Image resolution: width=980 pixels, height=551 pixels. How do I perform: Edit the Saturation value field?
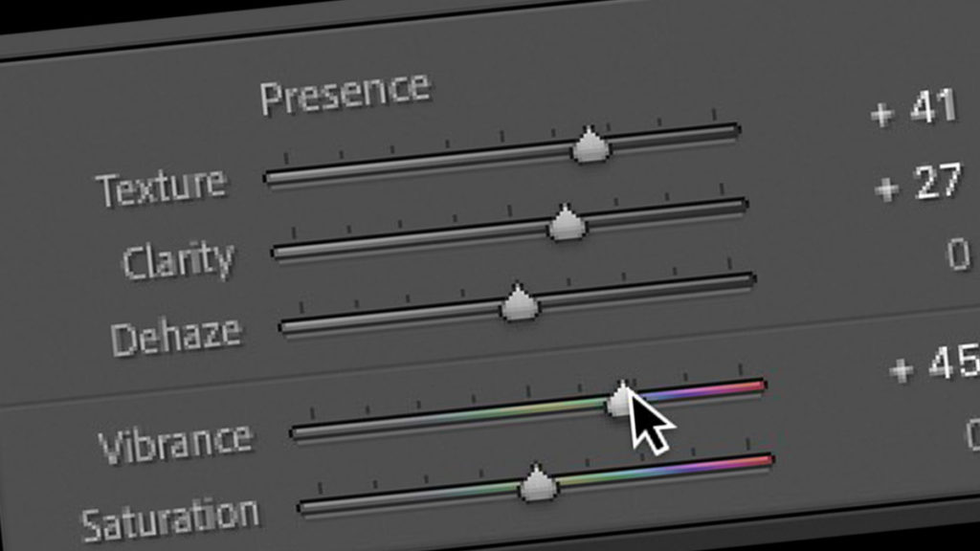[973, 434]
